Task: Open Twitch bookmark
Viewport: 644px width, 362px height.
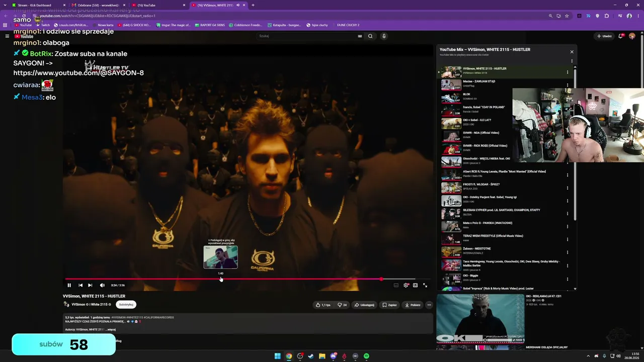Action: [43, 25]
